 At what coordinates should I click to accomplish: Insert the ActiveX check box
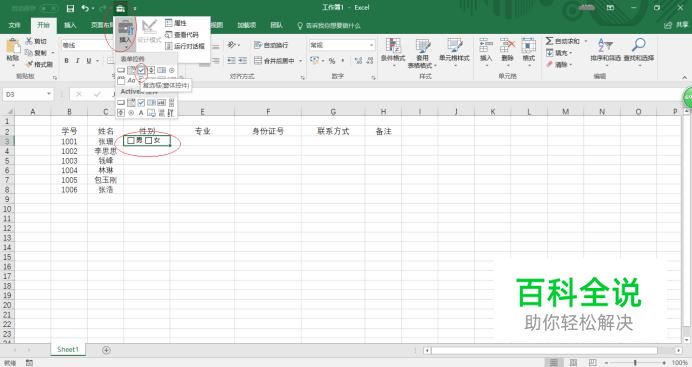(x=141, y=102)
